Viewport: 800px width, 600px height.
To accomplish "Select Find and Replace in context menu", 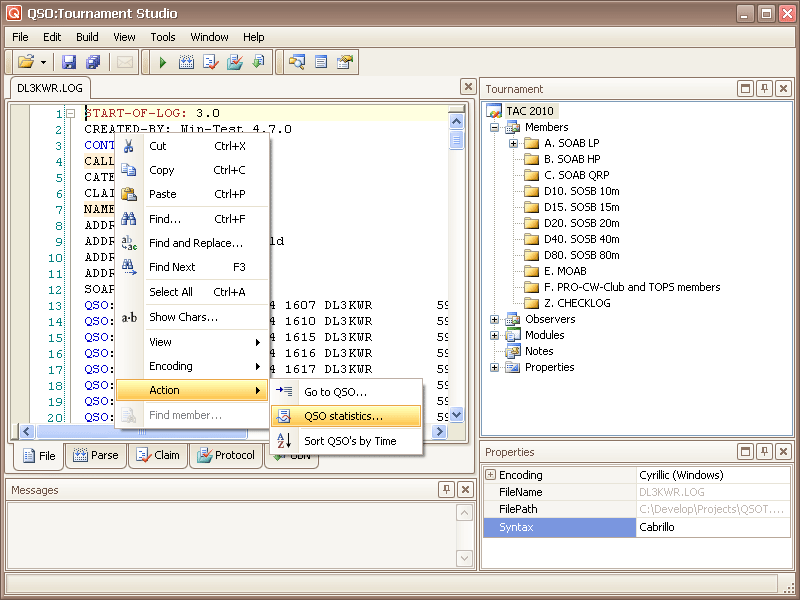I will (195, 243).
